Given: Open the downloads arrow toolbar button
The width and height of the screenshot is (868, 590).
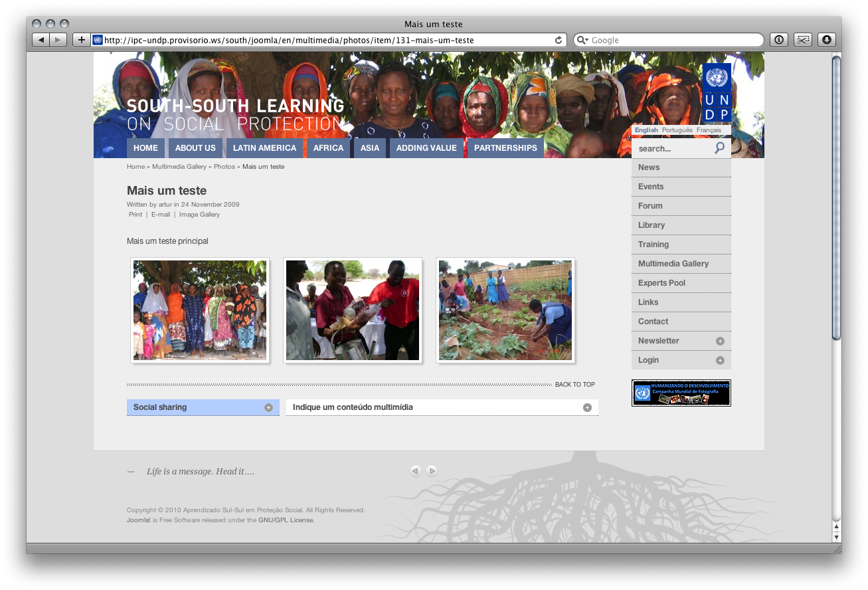Looking at the screenshot, I should [826, 40].
